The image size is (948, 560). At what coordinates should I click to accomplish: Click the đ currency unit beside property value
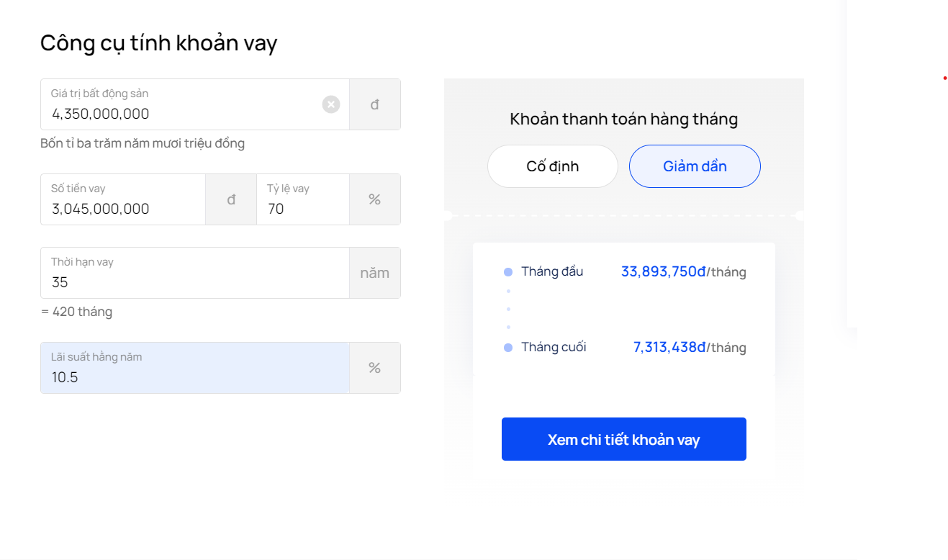pos(375,104)
